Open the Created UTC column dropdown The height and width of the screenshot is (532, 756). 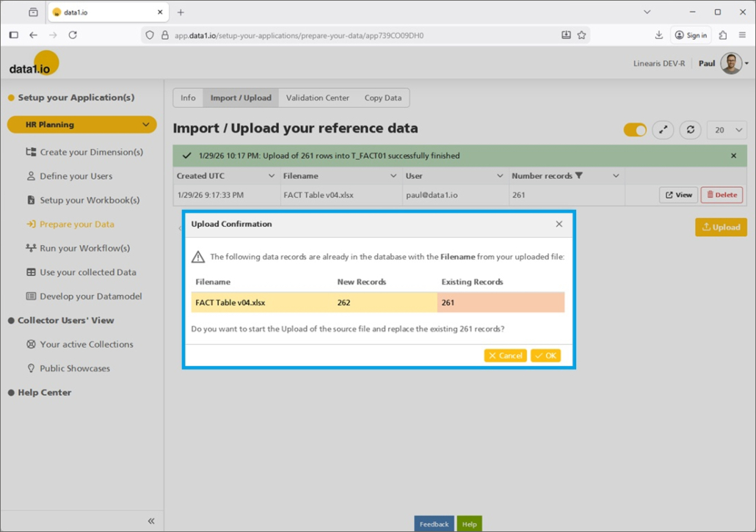tap(271, 176)
